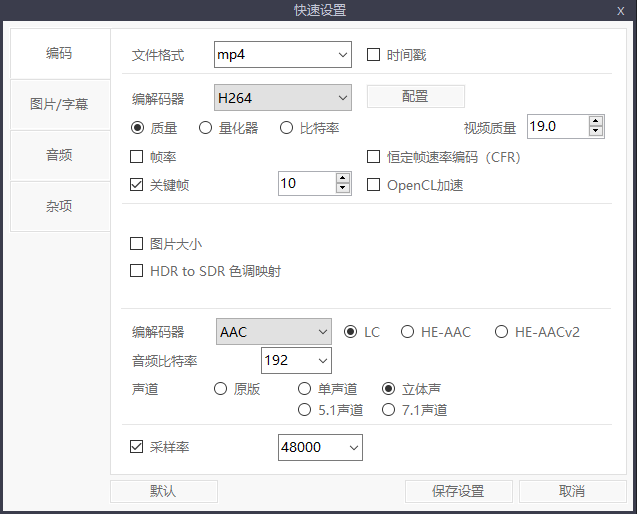
Task: Choose the HE-AAC audio profile
Action: click(408, 332)
